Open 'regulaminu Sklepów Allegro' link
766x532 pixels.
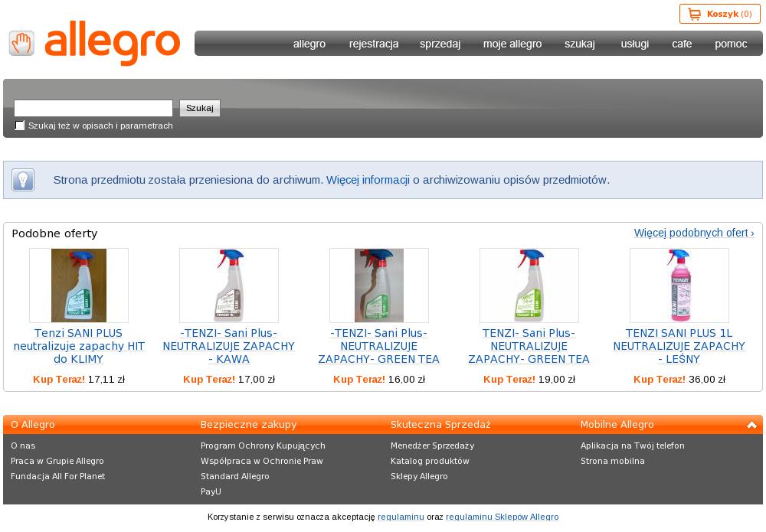(502, 517)
